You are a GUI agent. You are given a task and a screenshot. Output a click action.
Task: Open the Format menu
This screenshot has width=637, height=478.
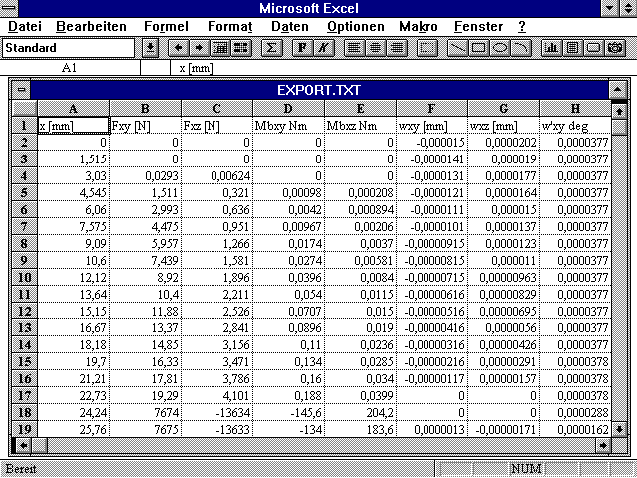(230, 26)
